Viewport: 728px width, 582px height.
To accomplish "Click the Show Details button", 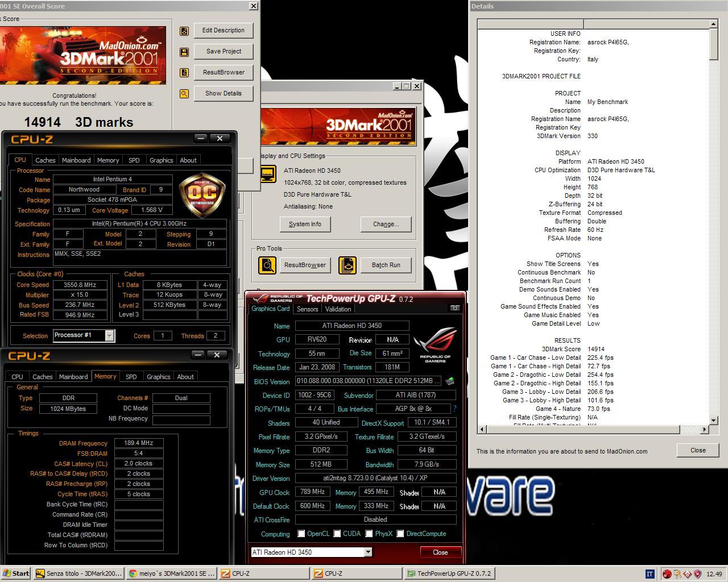I will [224, 94].
